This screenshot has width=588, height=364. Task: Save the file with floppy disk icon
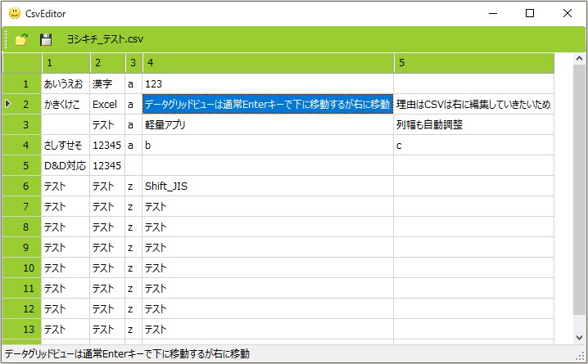[x=46, y=39]
